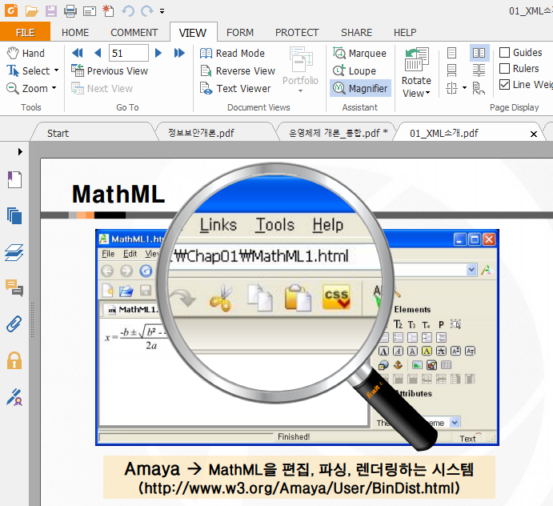Open the split view dropdown arrow
The height and width of the screenshot is (506, 553).
point(464,87)
